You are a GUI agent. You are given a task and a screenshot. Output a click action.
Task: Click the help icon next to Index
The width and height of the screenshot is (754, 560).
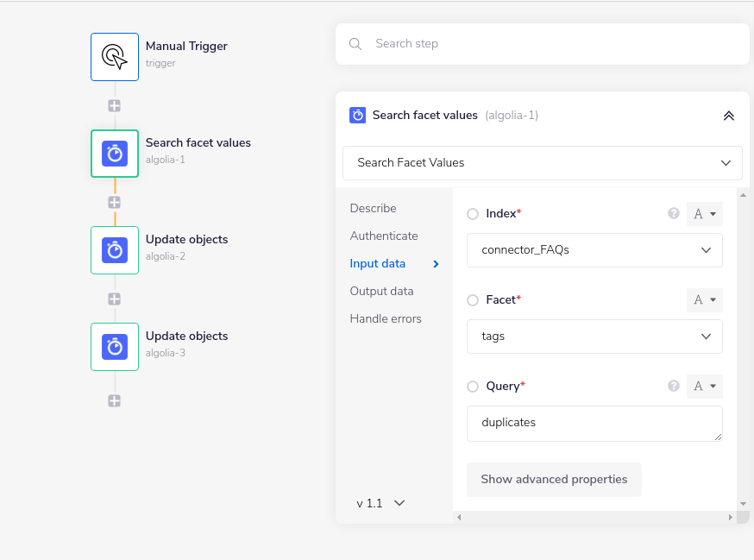674,214
